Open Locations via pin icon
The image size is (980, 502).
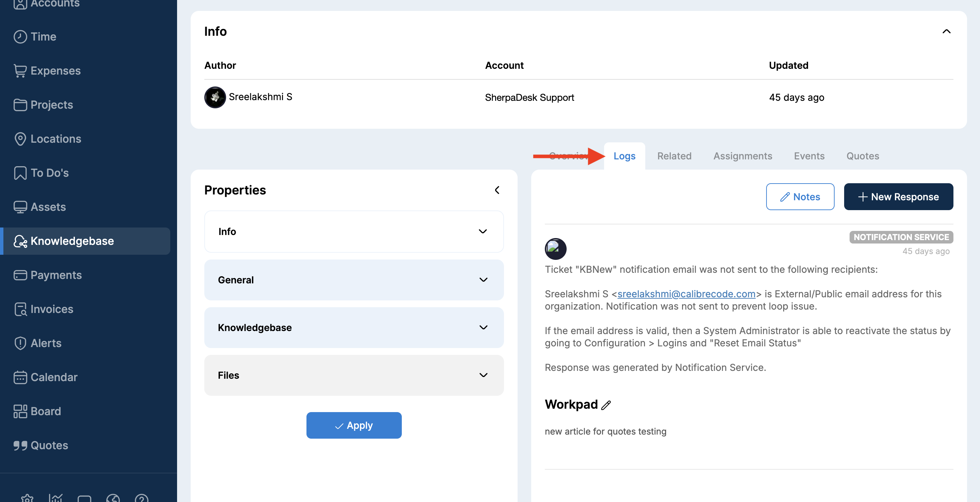click(x=20, y=139)
